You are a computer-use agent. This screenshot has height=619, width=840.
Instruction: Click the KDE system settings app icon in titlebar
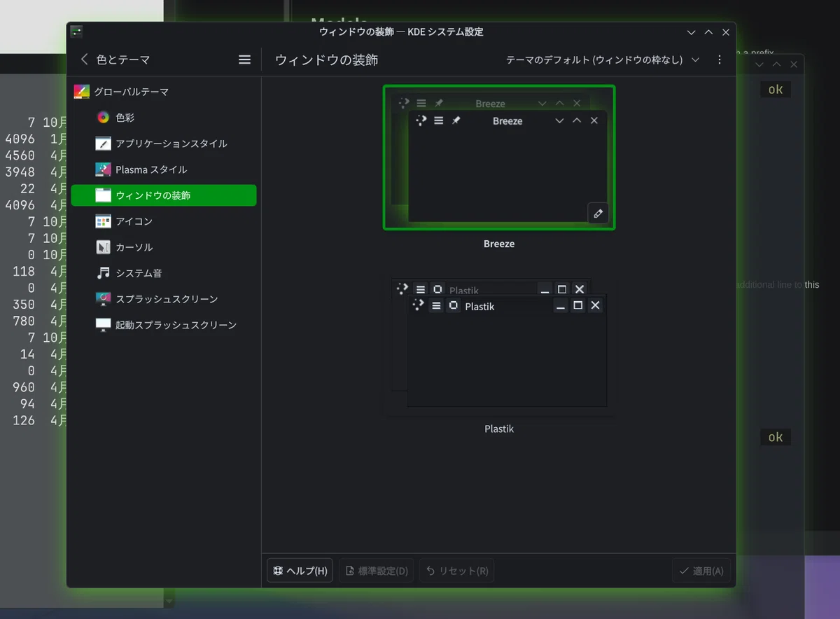tap(77, 32)
